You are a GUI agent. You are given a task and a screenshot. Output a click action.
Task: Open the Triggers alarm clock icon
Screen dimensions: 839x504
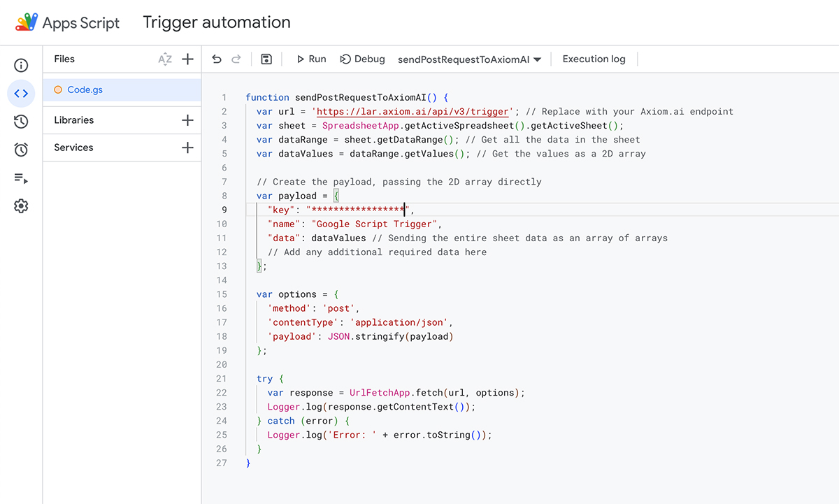[x=21, y=150]
